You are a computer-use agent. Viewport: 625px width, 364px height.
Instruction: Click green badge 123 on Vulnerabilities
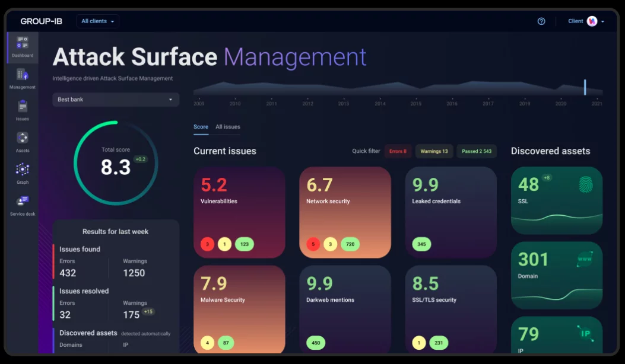245,244
